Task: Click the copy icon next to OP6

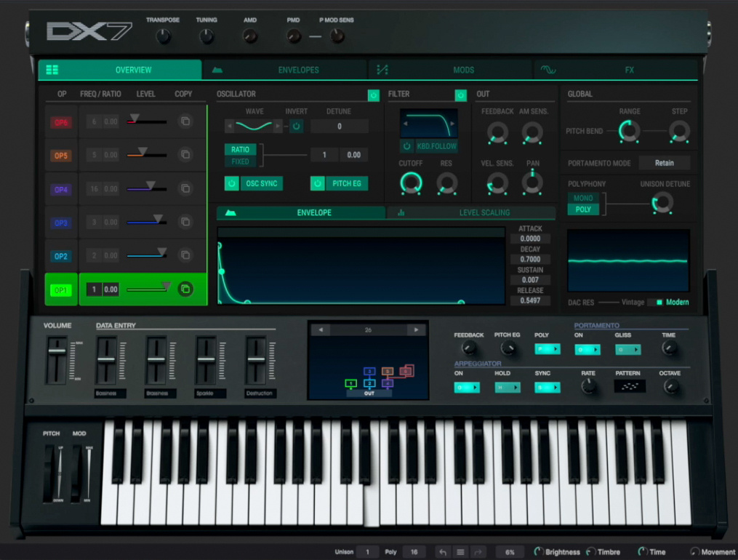Action: coord(187,121)
